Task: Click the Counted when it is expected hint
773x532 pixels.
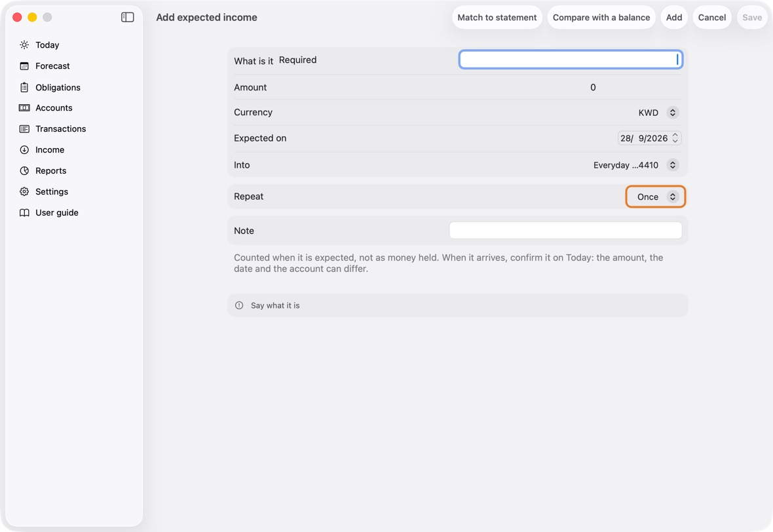Action: 448,263
